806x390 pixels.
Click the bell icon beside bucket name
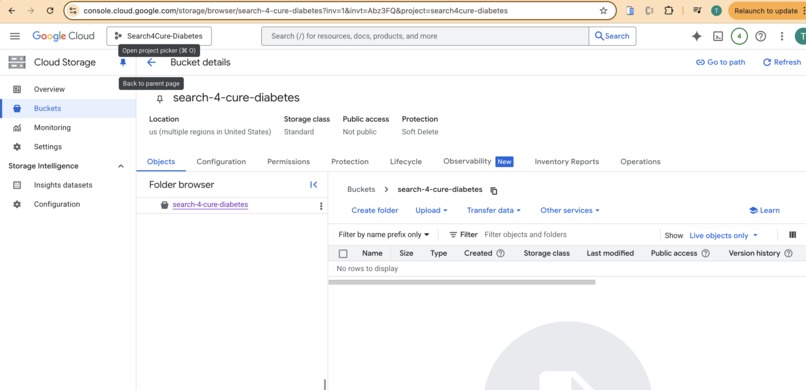159,99
